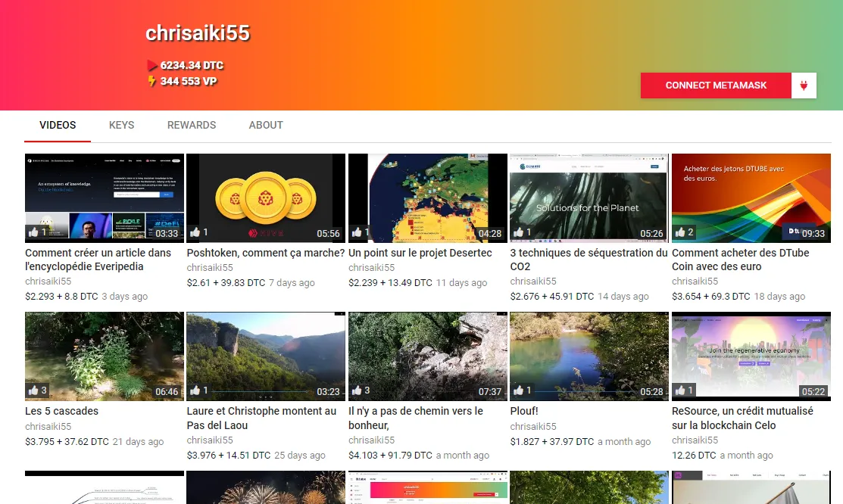Click the chrisaiki55 channel name in banner

(x=198, y=33)
